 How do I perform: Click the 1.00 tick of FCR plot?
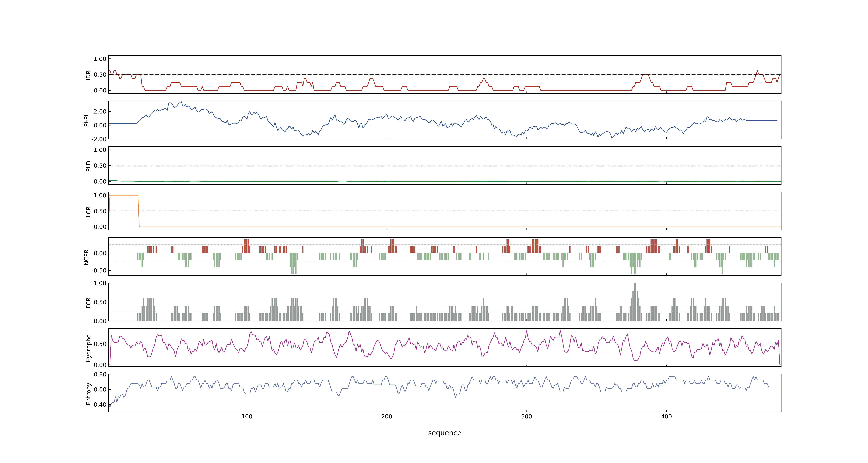100,283
